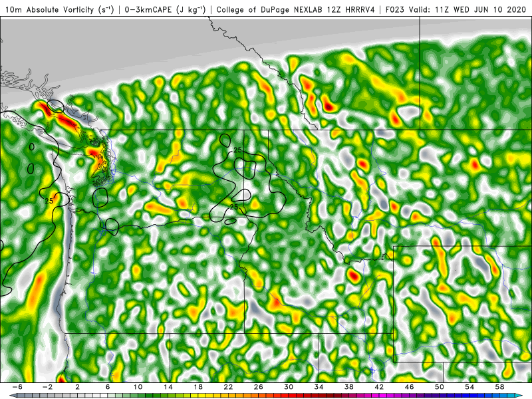
Task: Click the colorbar label '34'
Action: pyautogui.click(x=319, y=387)
